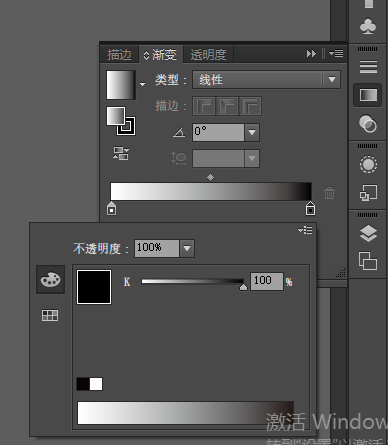388x445 pixels.
Task: Click the K slider thumb
Action: (x=243, y=287)
